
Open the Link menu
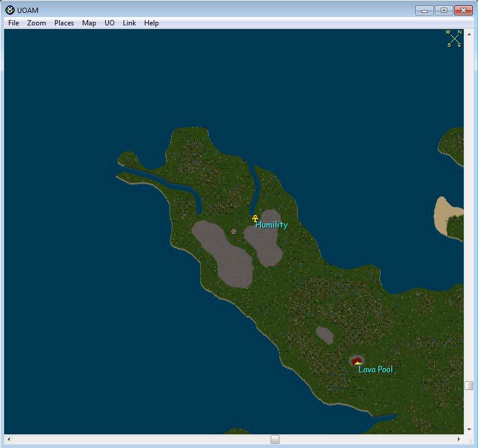click(129, 23)
